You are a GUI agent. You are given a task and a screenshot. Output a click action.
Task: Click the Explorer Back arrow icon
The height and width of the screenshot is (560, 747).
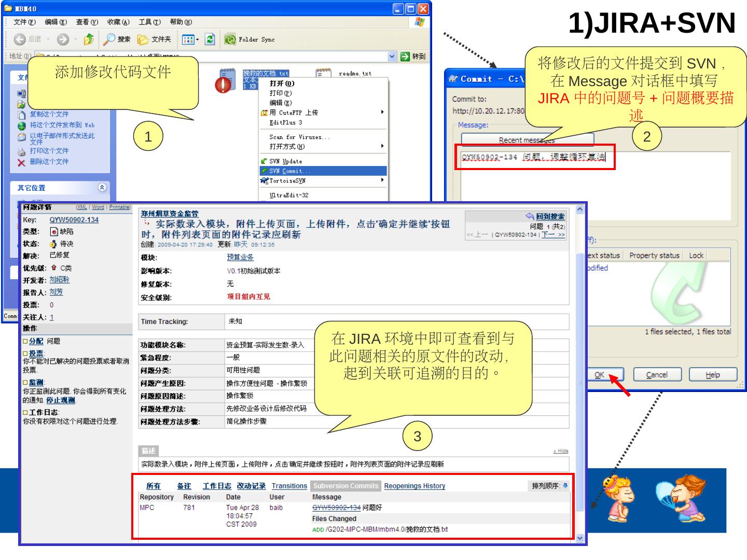pos(20,39)
